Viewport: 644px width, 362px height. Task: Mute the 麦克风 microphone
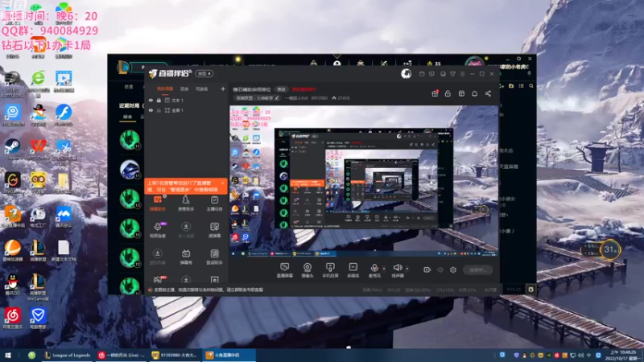(x=374, y=270)
